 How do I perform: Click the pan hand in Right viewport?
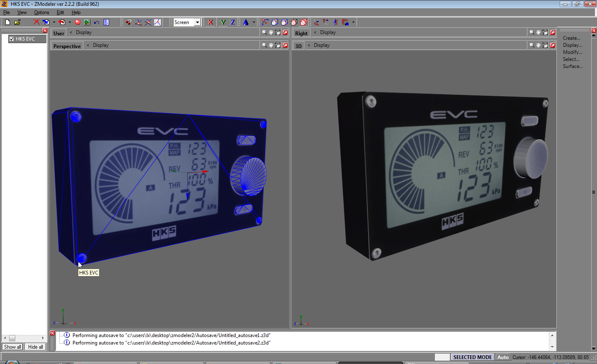tap(539, 32)
